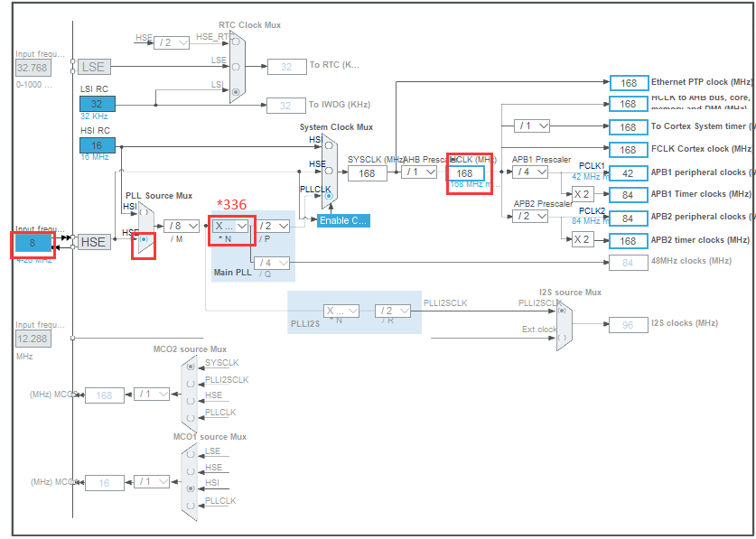Open the APB1 Prescaler /4 dropdown

click(x=530, y=172)
